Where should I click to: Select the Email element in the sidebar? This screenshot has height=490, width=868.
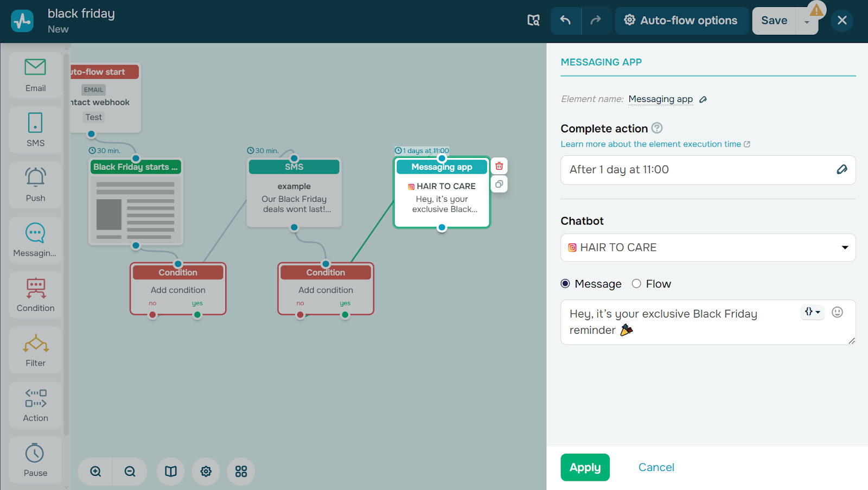point(35,75)
